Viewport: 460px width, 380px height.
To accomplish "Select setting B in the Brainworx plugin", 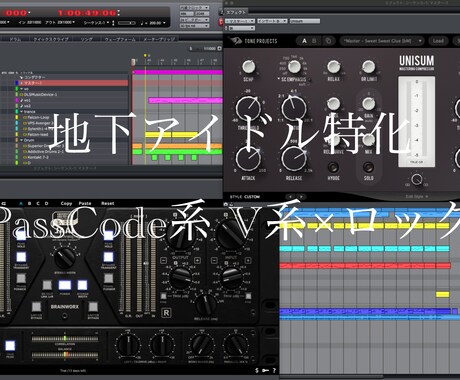I will pos(29,203).
